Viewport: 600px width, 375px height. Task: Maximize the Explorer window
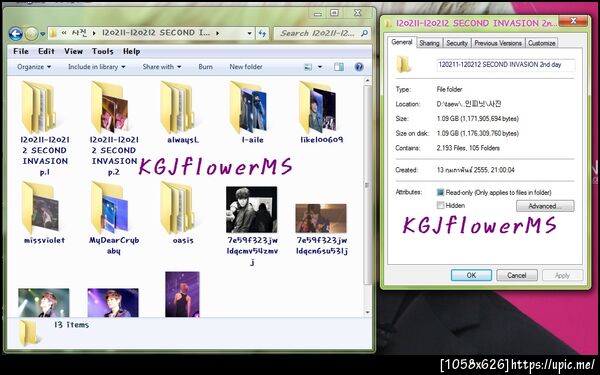coord(334,13)
